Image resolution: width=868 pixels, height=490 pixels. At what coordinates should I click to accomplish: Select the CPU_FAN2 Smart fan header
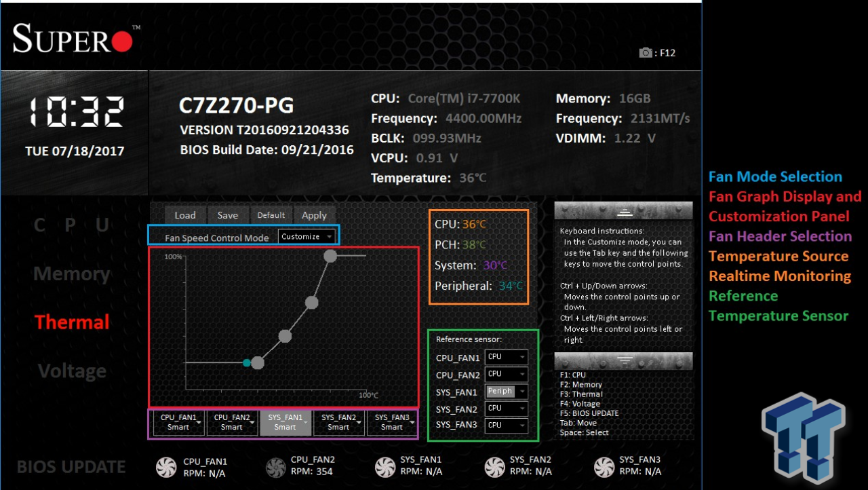coord(232,423)
